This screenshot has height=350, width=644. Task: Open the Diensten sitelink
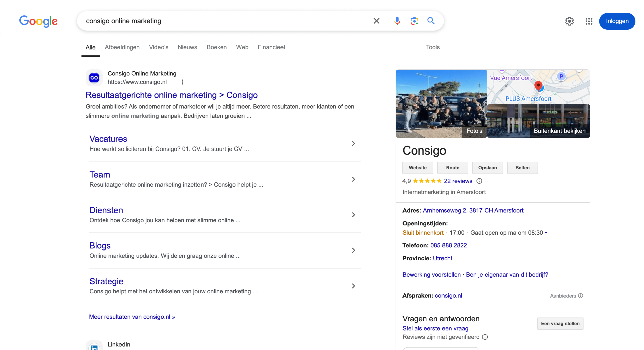(x=106, y=210)
